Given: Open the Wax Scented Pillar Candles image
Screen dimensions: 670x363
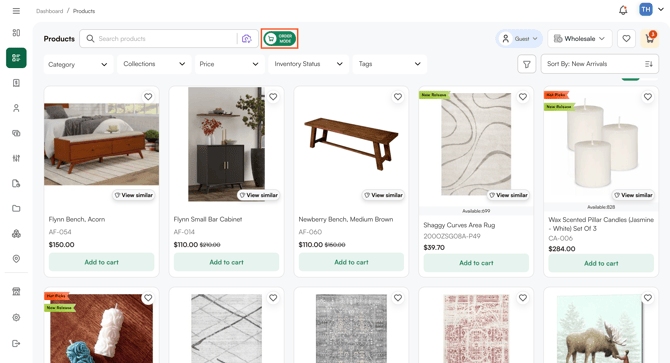Looking at the screenshot, I should (x=602, y=144).
